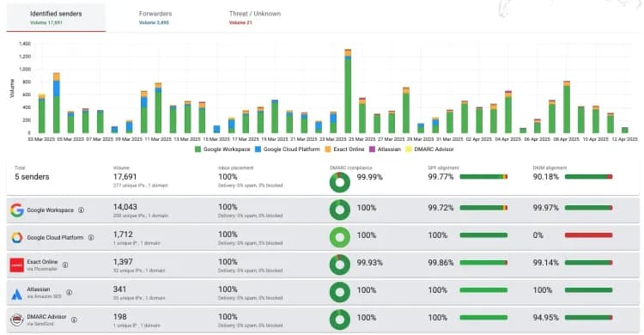Click Exact Online DMARC compliance donut
The width and height of the screenshot is (644, 335).
tap(340, 265)
